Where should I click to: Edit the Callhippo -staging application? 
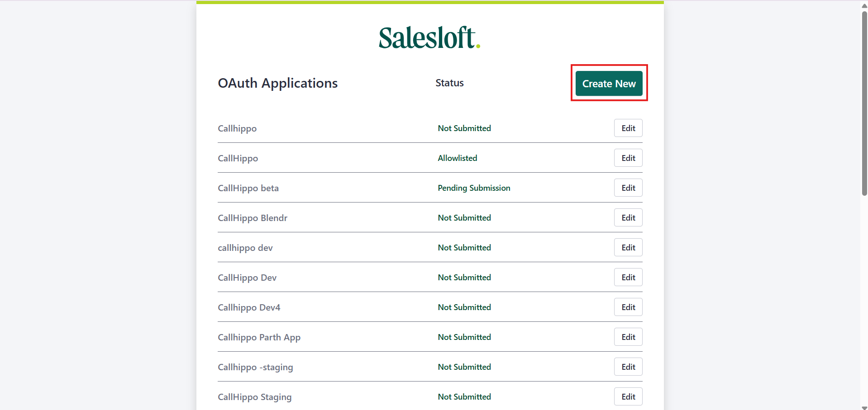(628, 367)
